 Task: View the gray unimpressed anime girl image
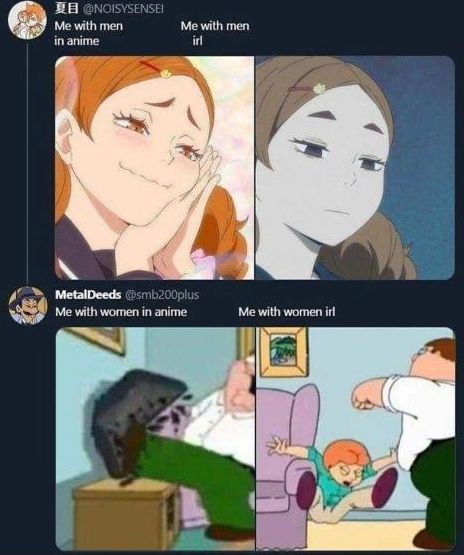[x=355, y=168]
